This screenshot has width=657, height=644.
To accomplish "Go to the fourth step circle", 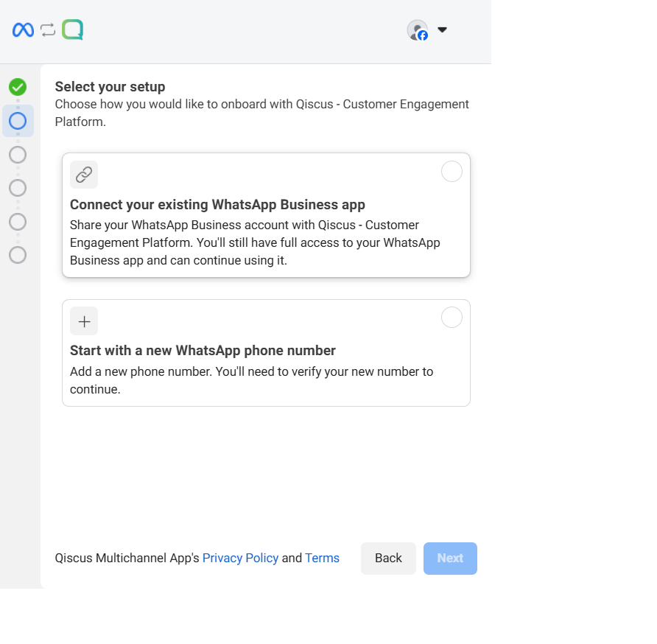I will click(18, 188).
